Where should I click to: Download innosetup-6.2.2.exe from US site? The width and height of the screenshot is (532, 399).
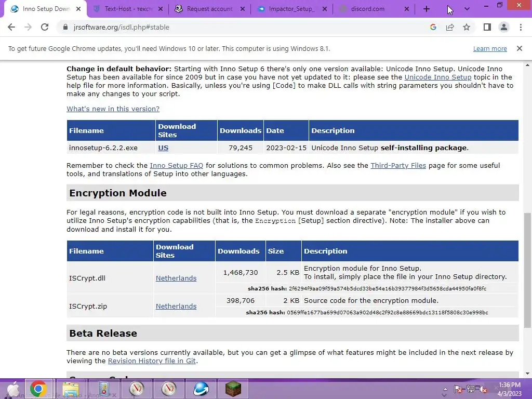tap(163, 148)
